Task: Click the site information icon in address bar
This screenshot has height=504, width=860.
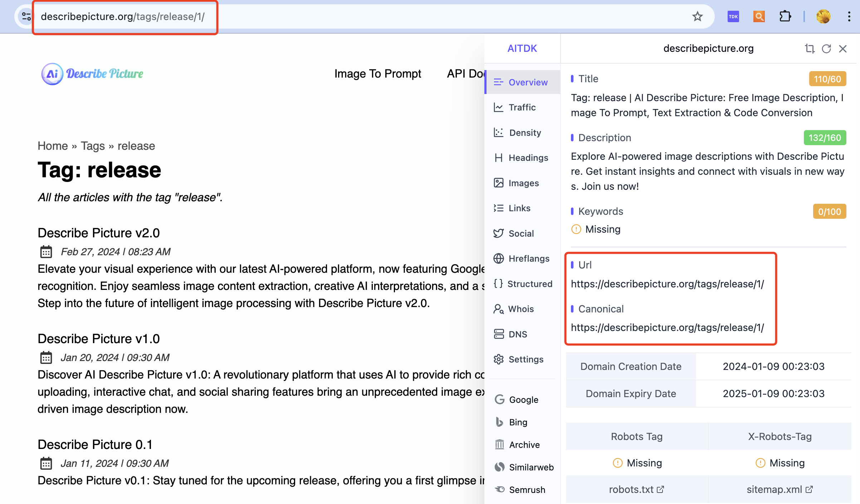Action: click(26, 16)
